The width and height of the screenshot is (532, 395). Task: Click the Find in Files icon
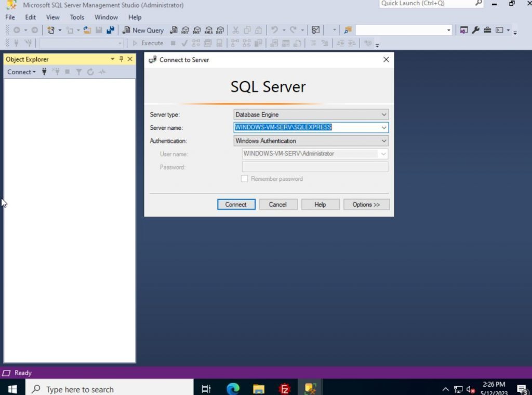[348, 30]
